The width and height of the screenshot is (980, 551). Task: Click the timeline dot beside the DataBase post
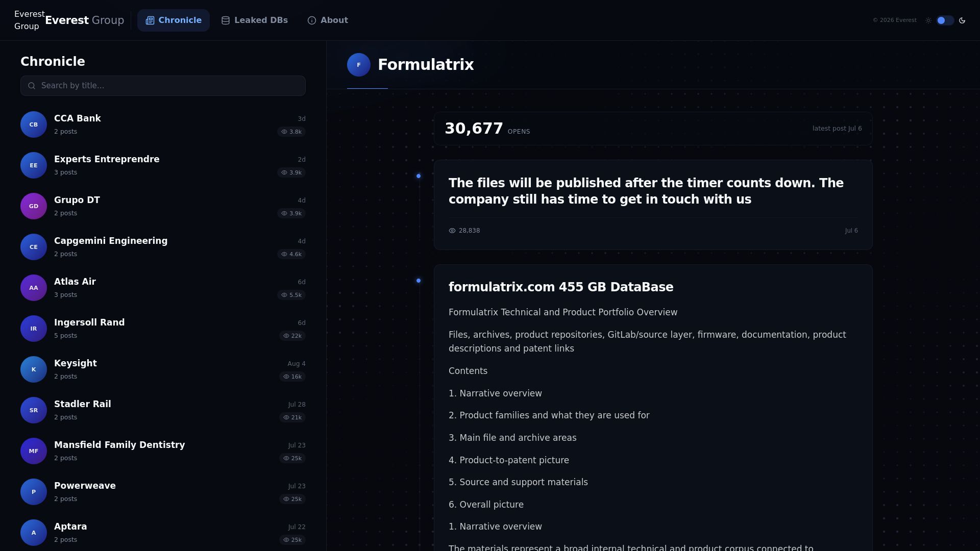[x=419, y=281]
